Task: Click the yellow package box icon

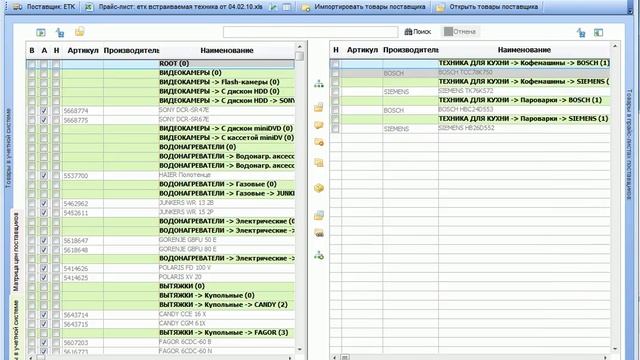Action: coord(319,188)
